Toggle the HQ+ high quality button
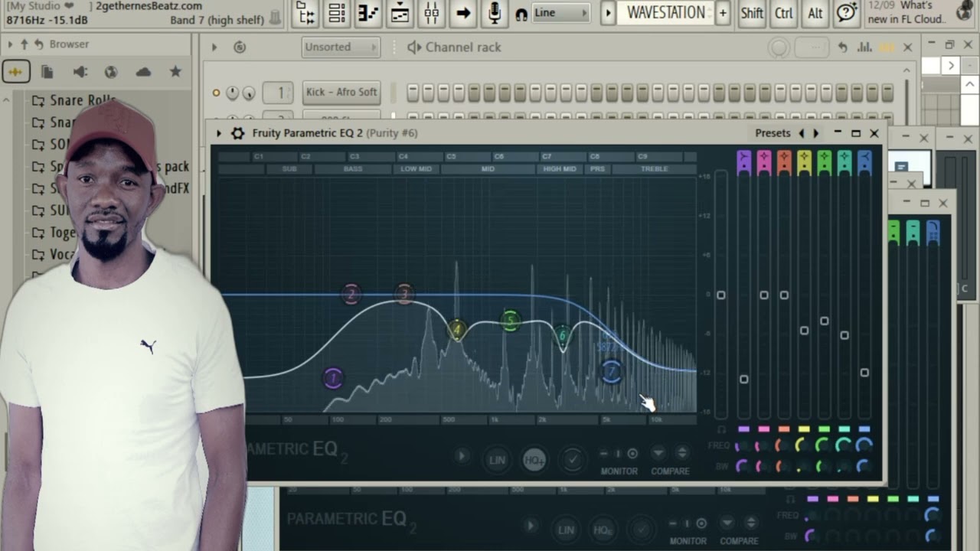 tap(534, 459)
